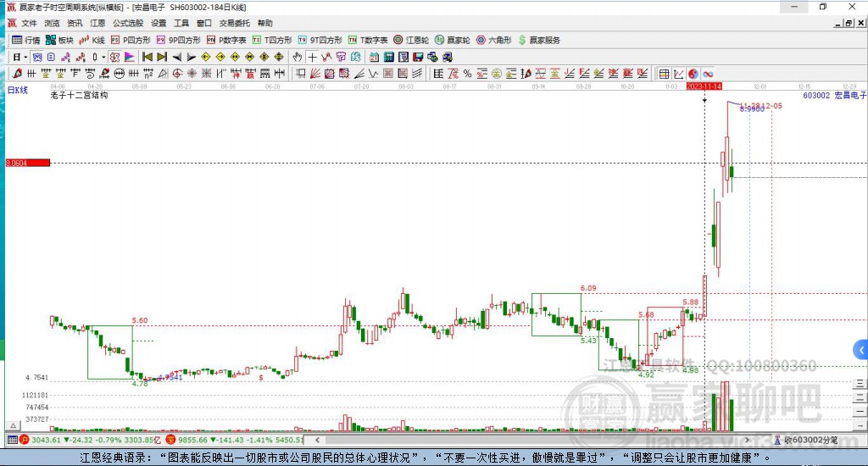Open the T四方形 tool

pos(272,40)
